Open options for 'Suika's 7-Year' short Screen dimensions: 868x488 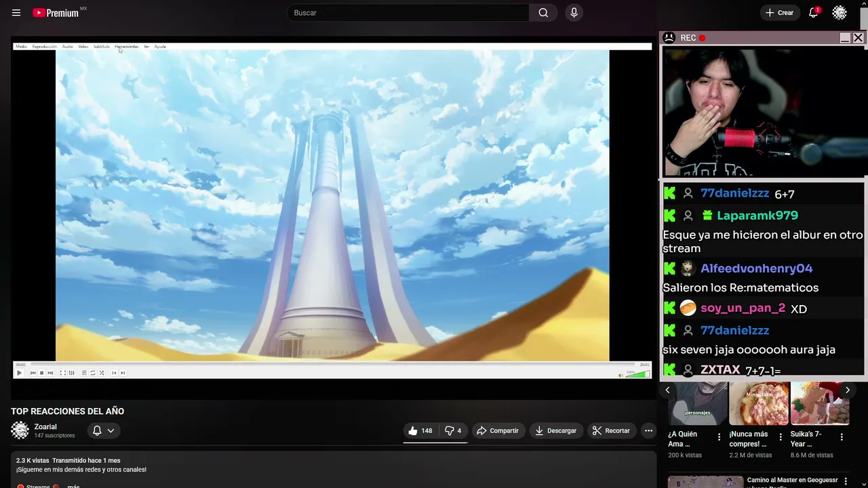coord(842,437)
